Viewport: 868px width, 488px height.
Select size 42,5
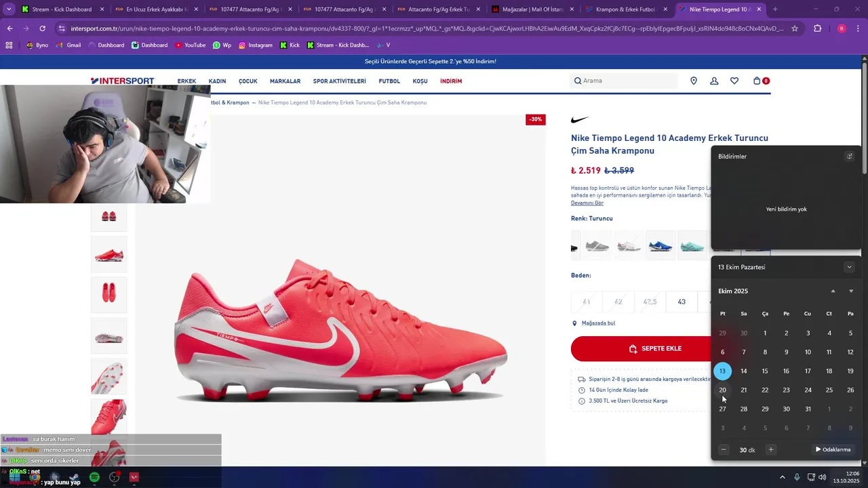coord(650,302)
